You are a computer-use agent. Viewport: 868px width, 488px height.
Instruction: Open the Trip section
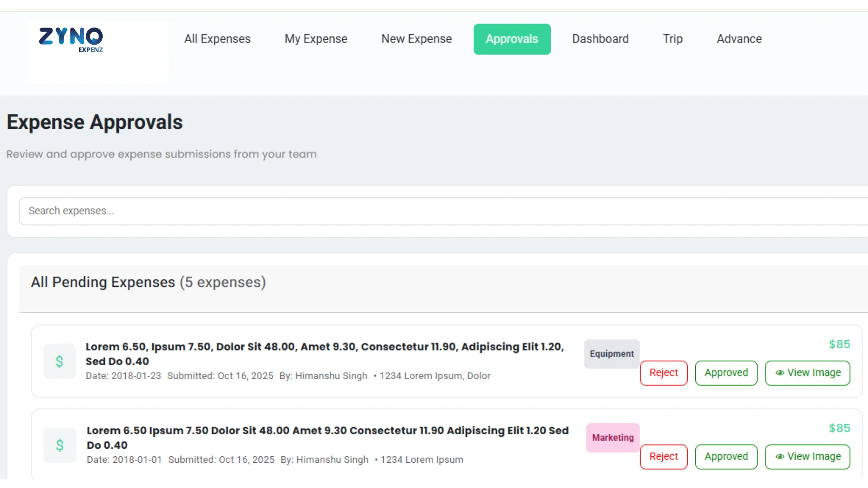pos(672,39)
